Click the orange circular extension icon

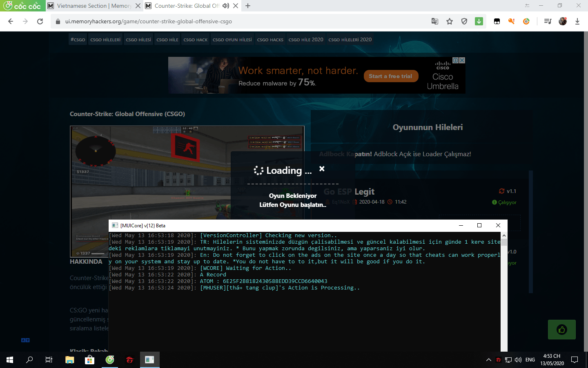click(x=526, y=21)
